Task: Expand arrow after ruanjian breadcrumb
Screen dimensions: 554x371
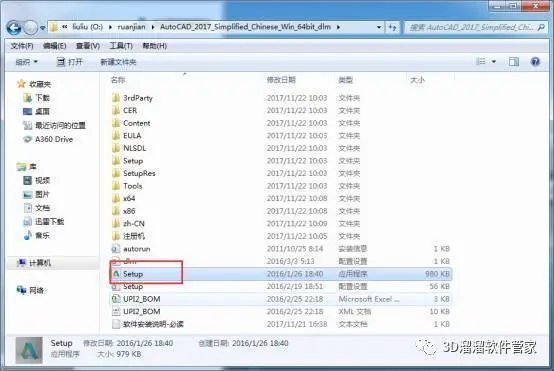Action: 153,27
